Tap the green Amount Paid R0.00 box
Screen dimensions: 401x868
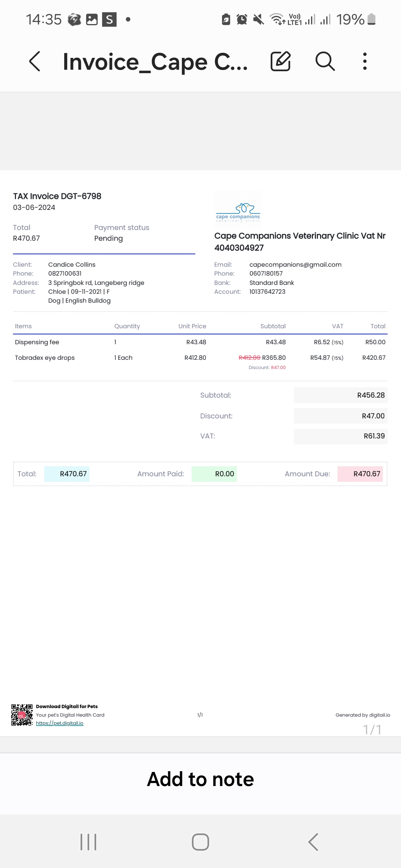click(x=214, y=474)
